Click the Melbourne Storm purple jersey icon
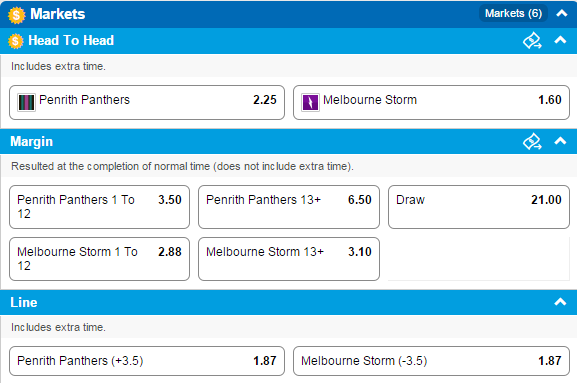577x383 pixels. (x=310, y=102)
